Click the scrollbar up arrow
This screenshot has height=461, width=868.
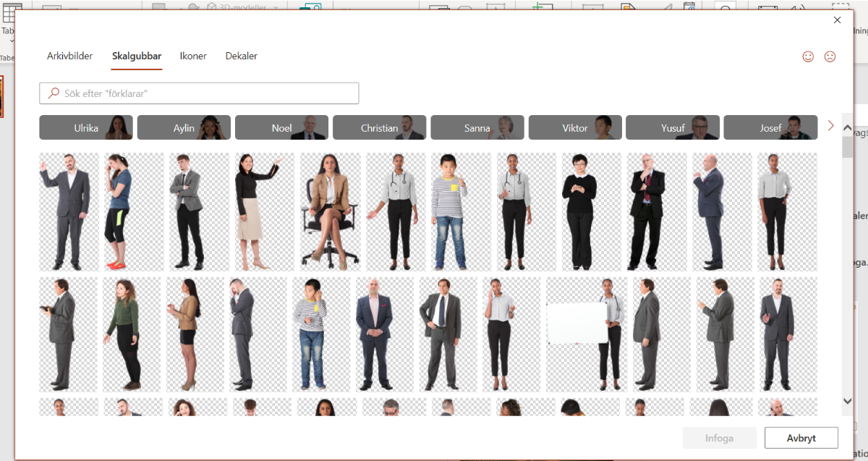pos(848,128)
